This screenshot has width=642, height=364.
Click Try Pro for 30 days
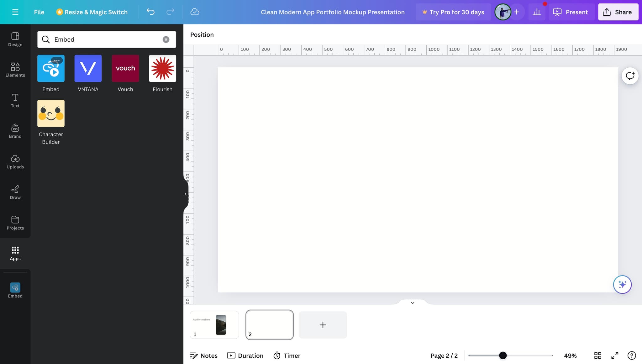coord(454,12)
